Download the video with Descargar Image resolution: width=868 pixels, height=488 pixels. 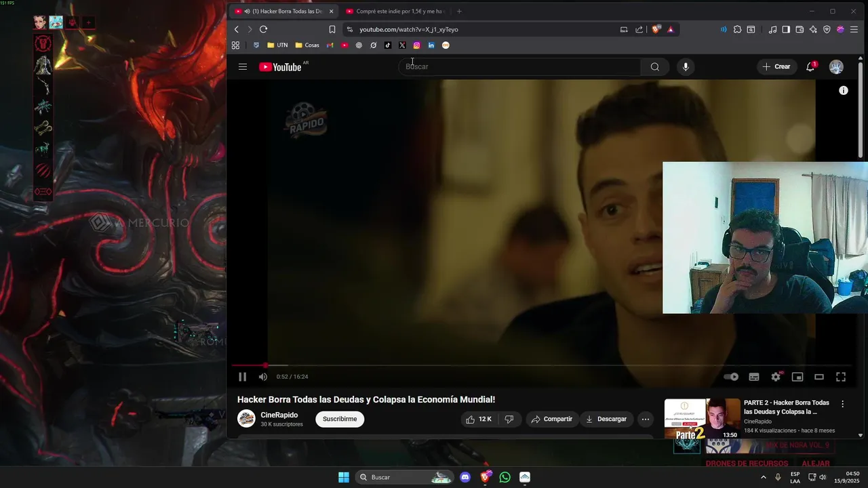606,419
